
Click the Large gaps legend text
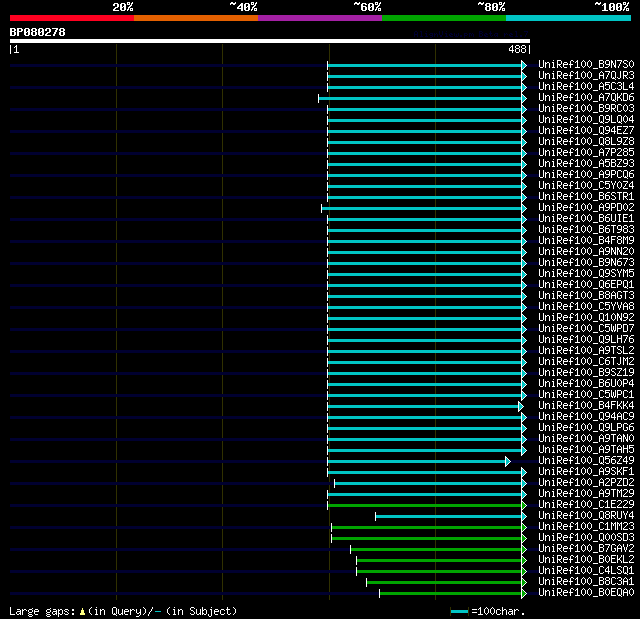click(123, 611)
